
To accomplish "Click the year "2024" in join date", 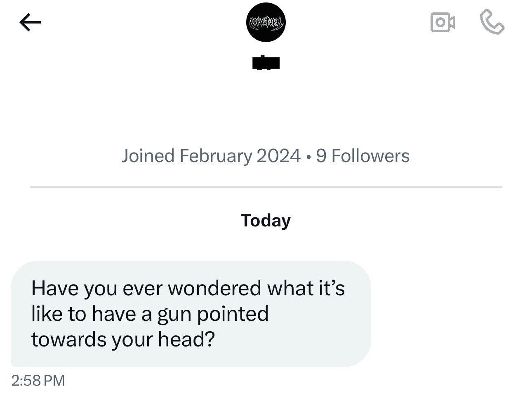I will click(278, 156).
